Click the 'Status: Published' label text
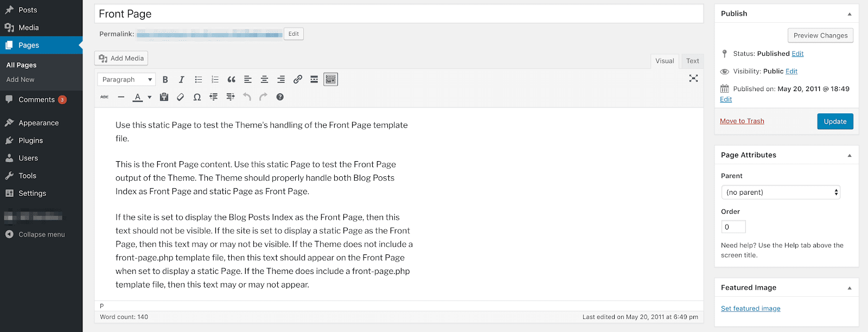 pyautogui.click(x=761, y=54)
